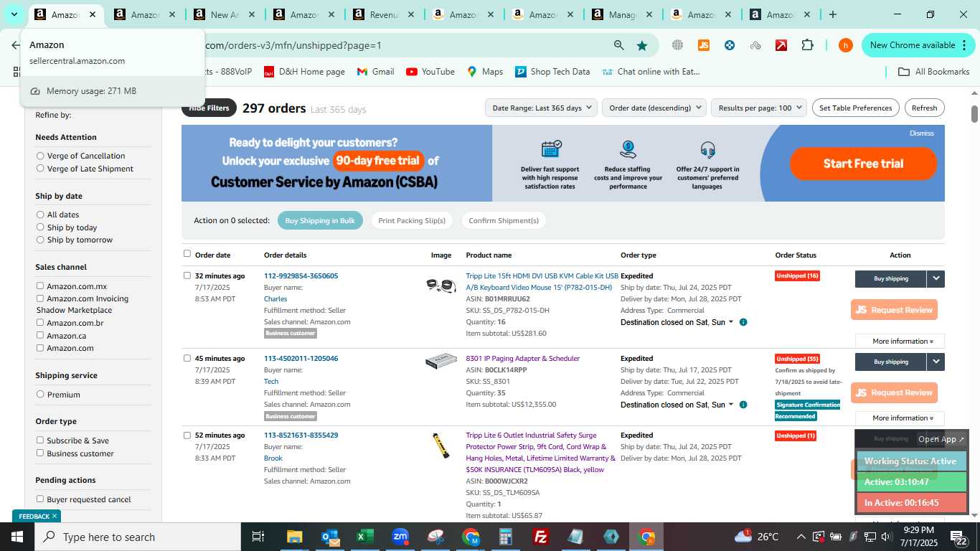
Task: Open the orange JS extension icon
Action: point(704,45)
